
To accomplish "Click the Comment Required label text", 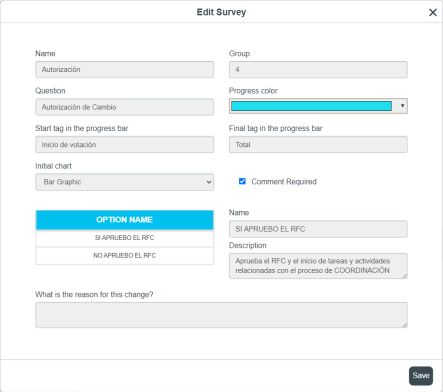I will (x=284, y=182).
